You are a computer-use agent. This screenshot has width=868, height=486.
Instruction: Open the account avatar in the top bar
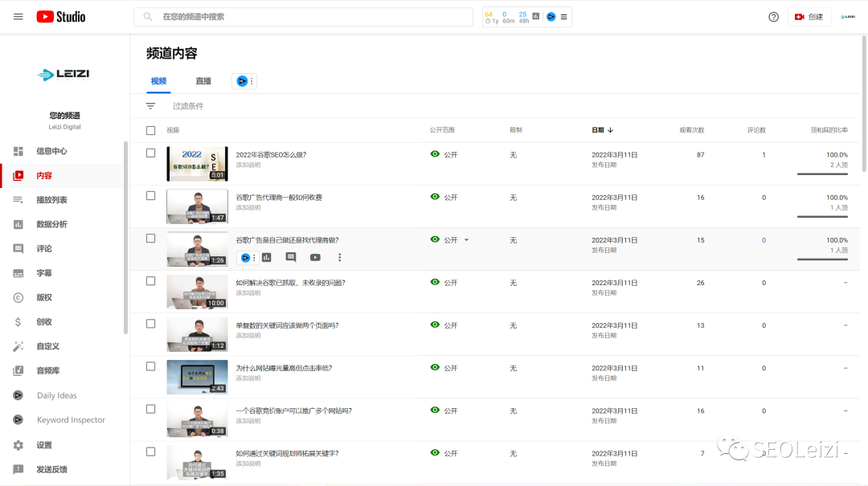[848, 17]
